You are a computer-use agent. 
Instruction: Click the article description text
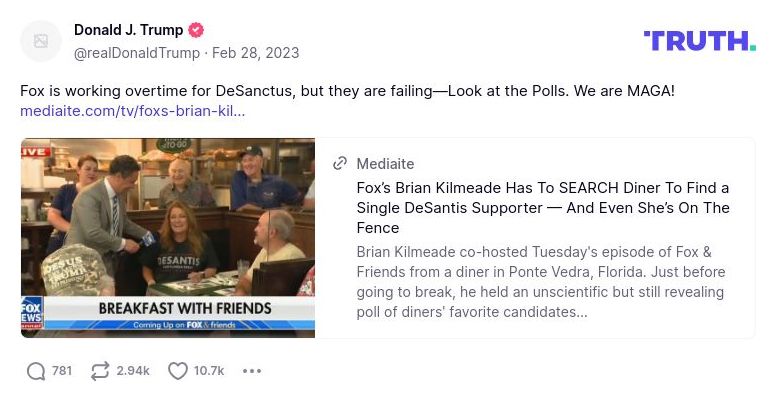pos(541,282)
